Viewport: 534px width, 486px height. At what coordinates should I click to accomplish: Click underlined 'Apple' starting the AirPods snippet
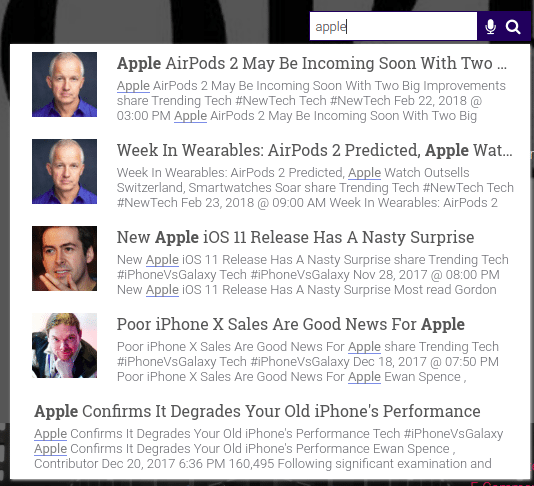[133, 86]
